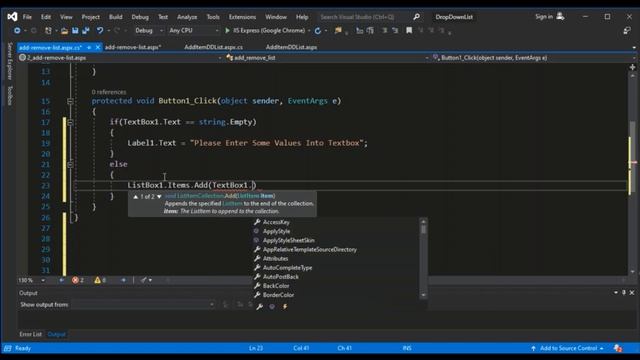Start debugging with green play icon
640x360 pixels.
[x=227, y=31]
